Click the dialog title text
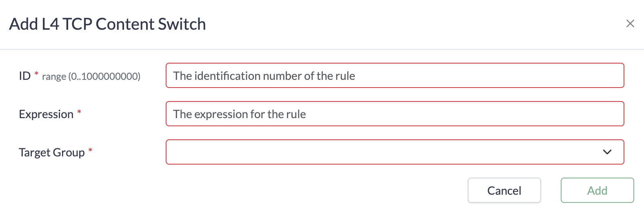 107,24
